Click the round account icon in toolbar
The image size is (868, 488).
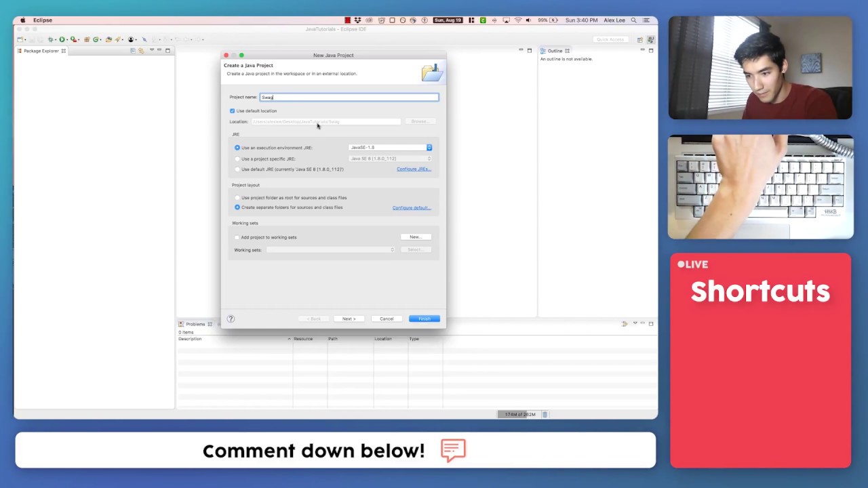130,39
